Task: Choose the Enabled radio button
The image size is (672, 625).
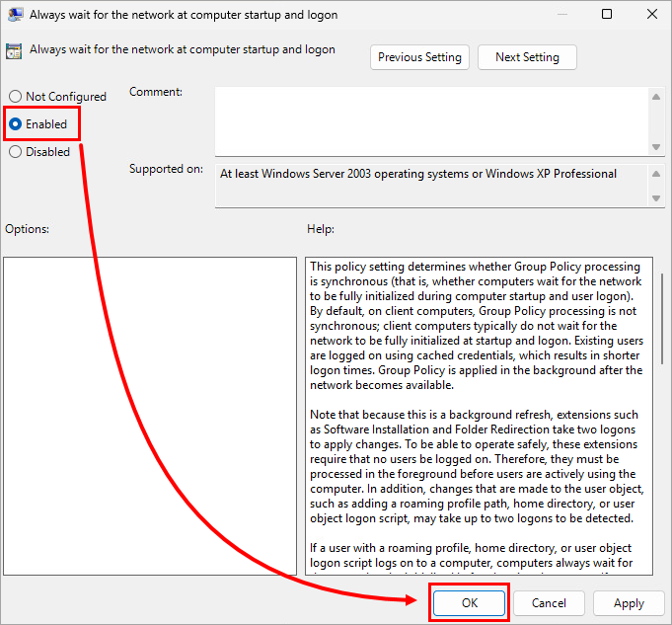Action: click(x=15, y=124)
